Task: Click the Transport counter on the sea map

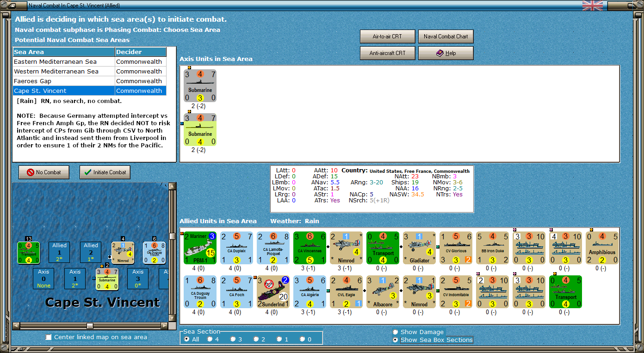Action: pyautogui.click(x=29, y=253)
